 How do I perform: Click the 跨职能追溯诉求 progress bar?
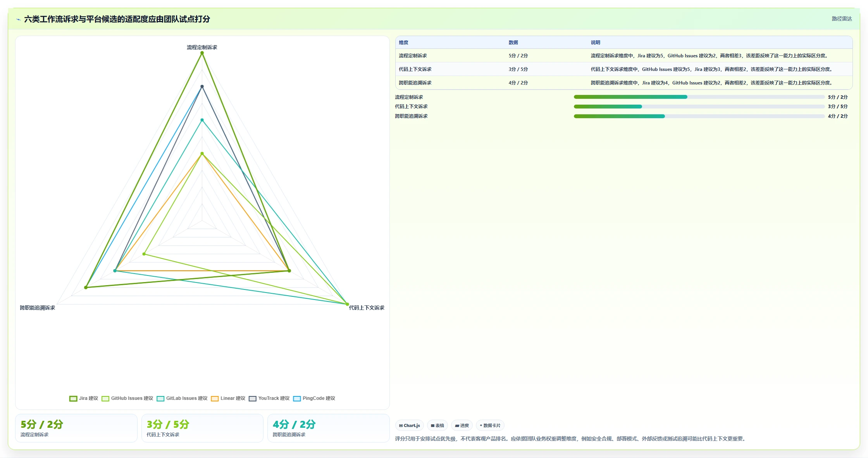coord(699,116)
